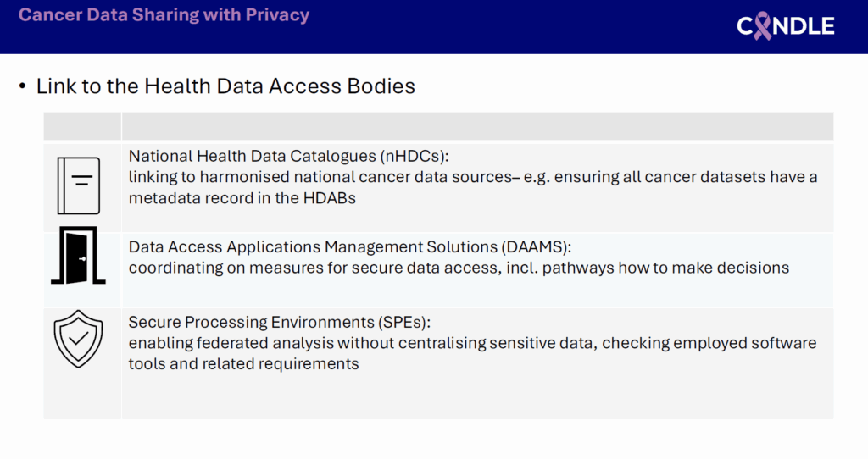Click the narrow empty header cell above the icons
The image size is (868, 459).
point(82,126)
